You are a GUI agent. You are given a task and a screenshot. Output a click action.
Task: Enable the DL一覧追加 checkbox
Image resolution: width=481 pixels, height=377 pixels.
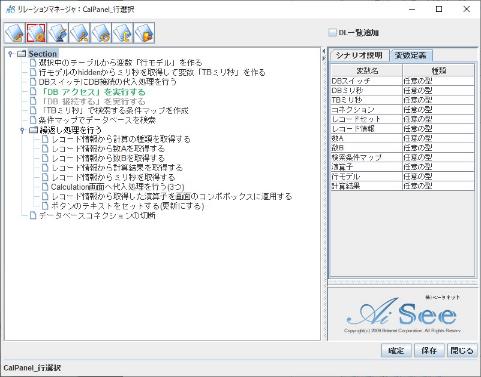tap(332, 33)
